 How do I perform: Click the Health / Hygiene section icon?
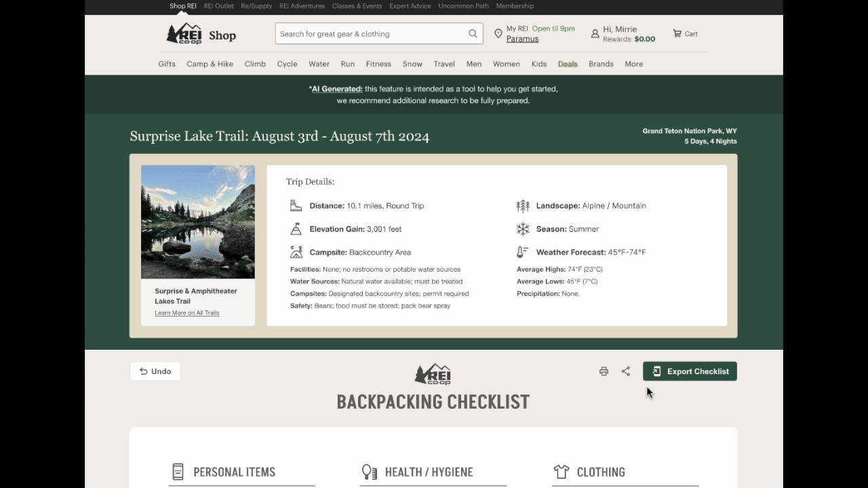tap(369, 472)
